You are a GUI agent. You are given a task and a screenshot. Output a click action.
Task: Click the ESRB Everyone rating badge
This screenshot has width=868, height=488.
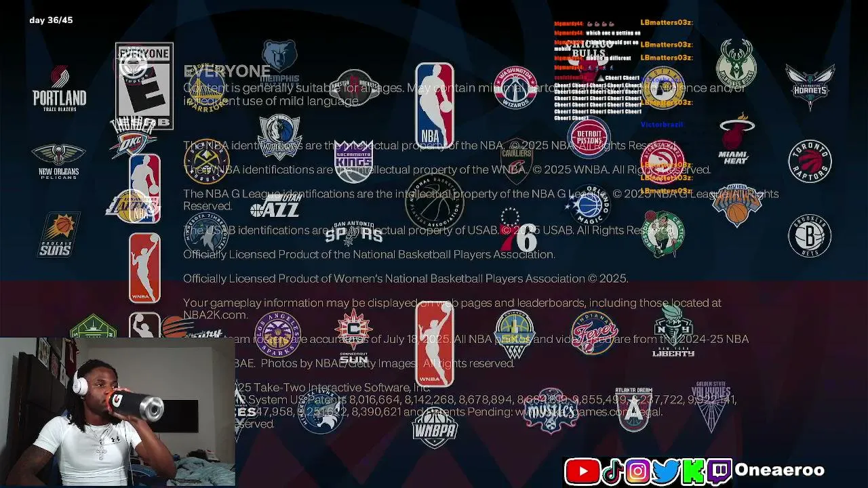[144, 86]
